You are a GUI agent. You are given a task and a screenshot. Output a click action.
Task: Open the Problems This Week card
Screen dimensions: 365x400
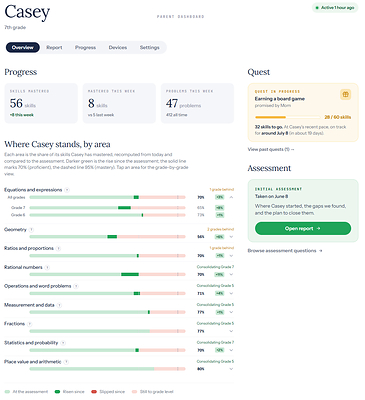pyautogui.click(x=198, y=103)
